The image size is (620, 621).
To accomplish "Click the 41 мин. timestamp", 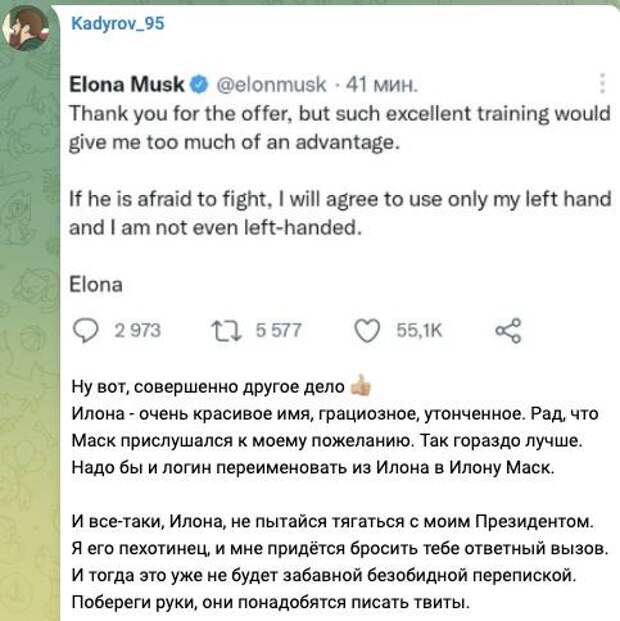I will [382, 84].
